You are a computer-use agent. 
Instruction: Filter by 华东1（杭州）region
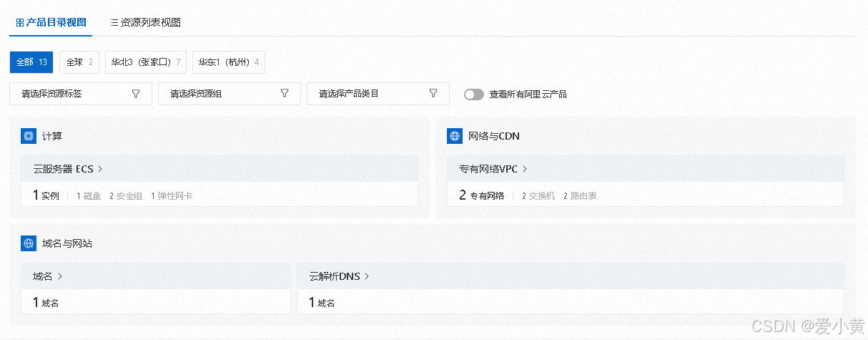(228, 62)
